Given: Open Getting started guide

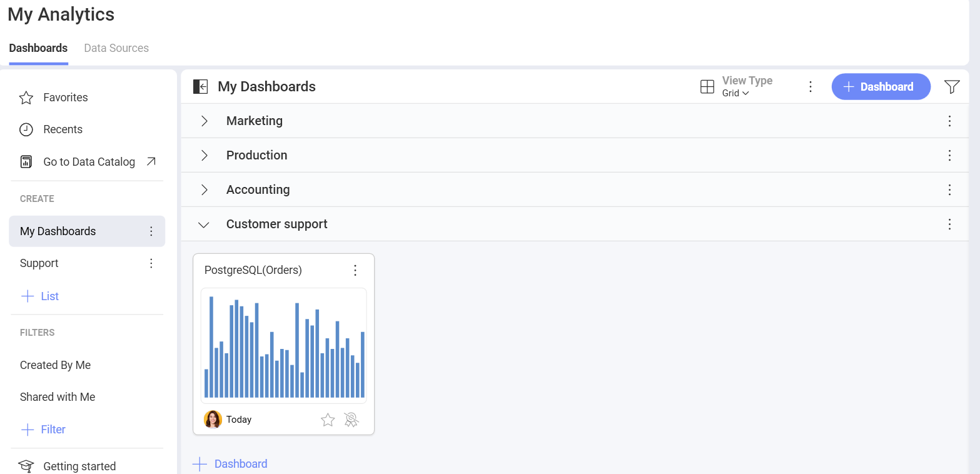Looking at the screenshot, I should (x=79, y=466).
